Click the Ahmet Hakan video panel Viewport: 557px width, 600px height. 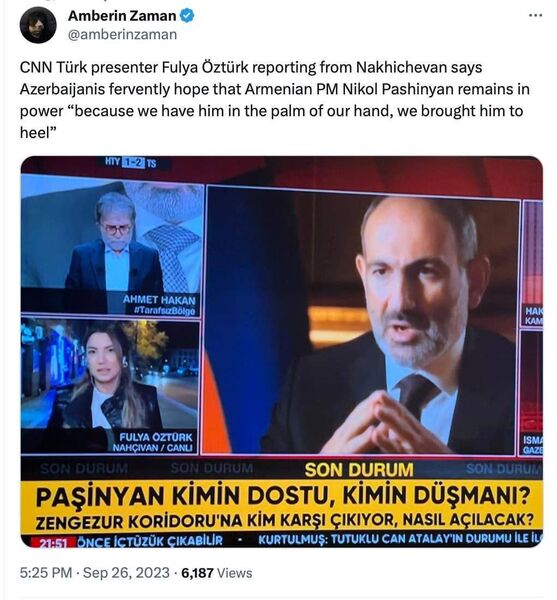[112, 246]
